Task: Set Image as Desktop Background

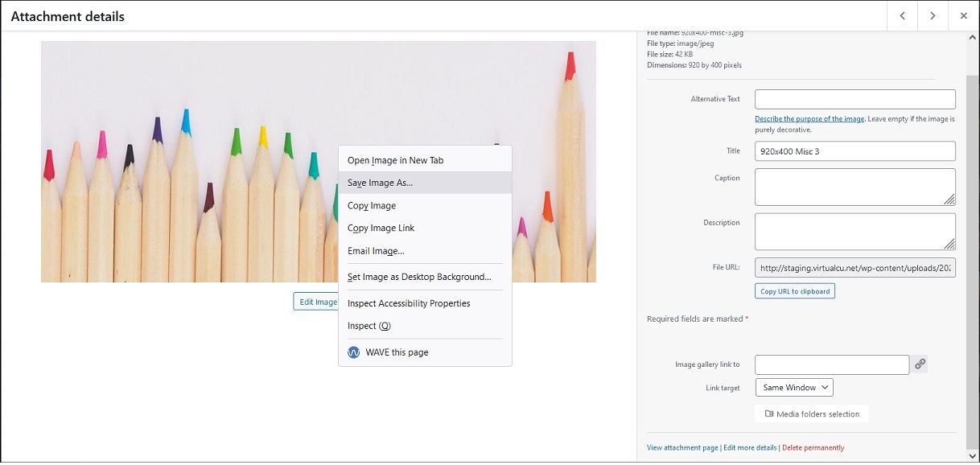Action: point(419,277)
